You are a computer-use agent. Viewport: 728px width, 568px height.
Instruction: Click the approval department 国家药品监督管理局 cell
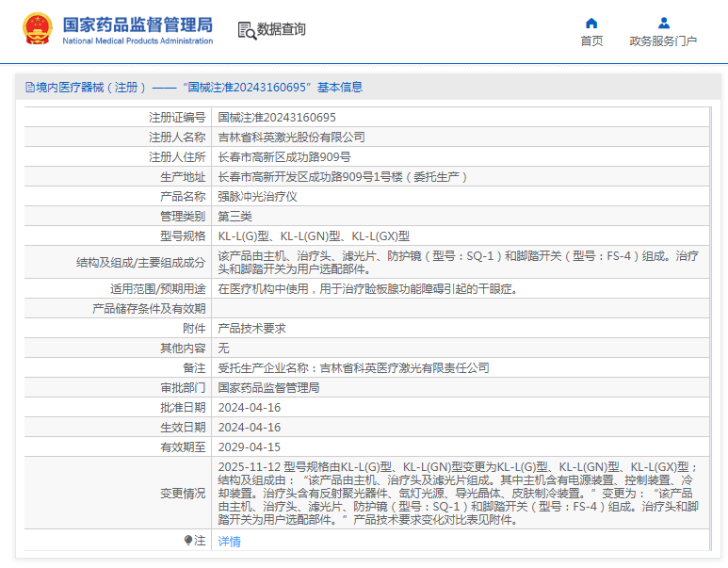[268, 388]
